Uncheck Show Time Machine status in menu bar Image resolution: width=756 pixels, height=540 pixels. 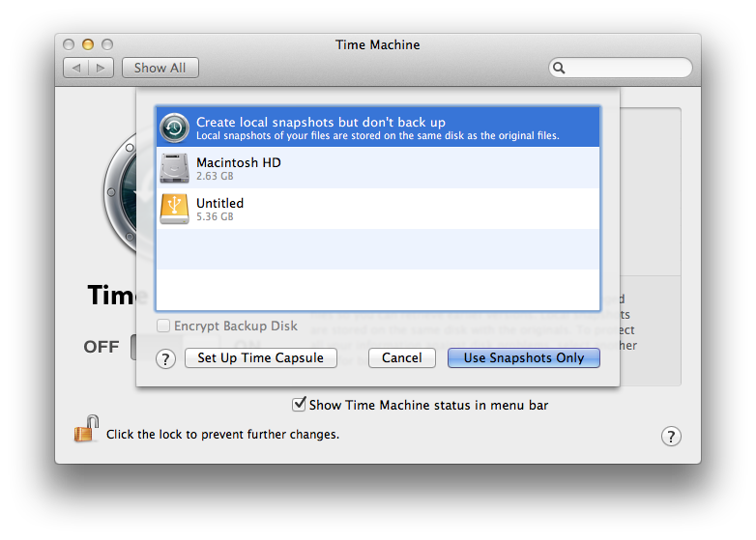(299, 404)
